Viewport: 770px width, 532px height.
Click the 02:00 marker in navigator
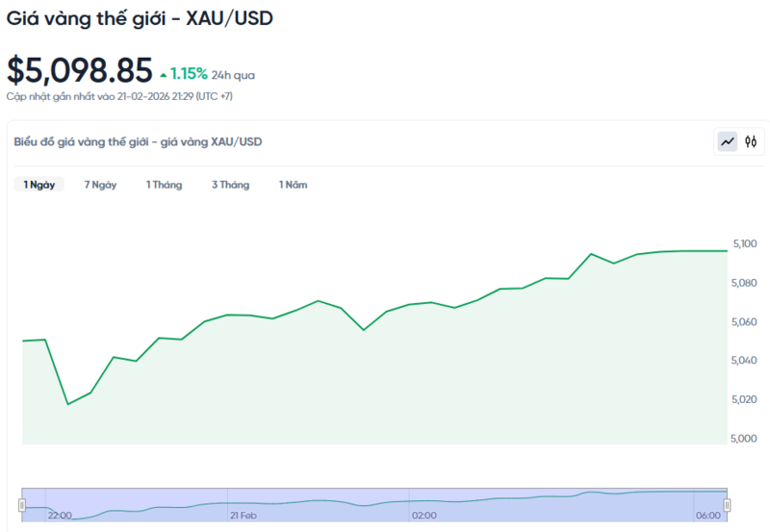pyautogui.click(x=424, y=517)
